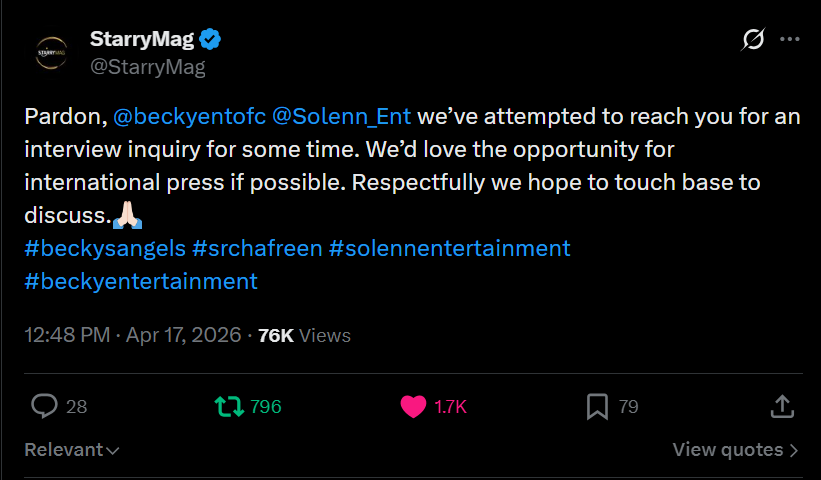Image resolution: width=821 pixels, height=480 pixels.
Task: Open the #solennentertainment hashtag
Action: click(x=449, y=248)
